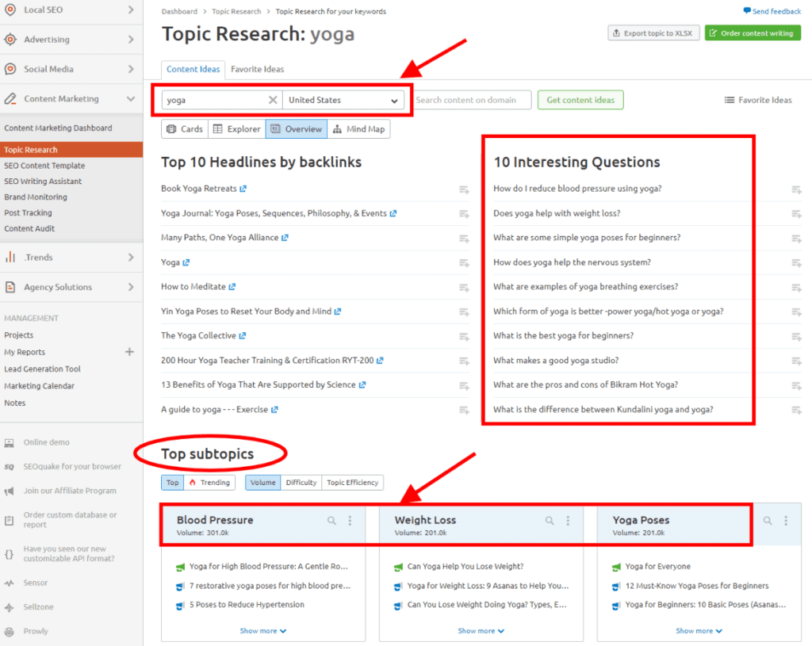Open external link icon next to 'Many Paths, One Yoga Alliance'

pyautogui.click(x=285, y=238)
